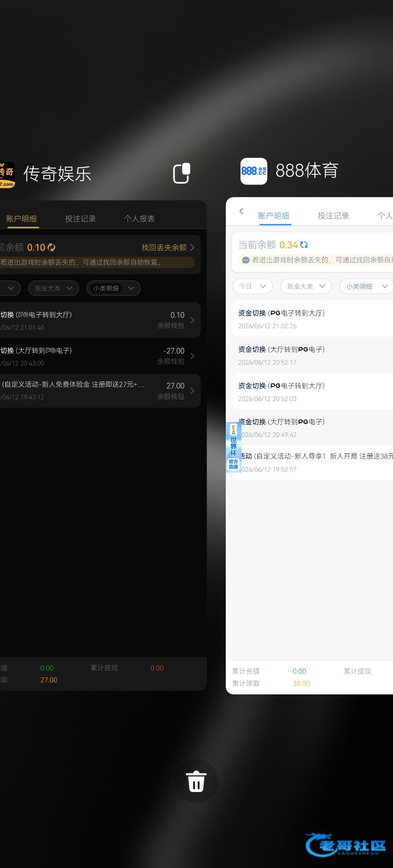Image resolution: width=393 pixels, height=868 pixels.
Task: Tap 找回丢失余额 link in 传奇娱乐
Action: (168, 247)
